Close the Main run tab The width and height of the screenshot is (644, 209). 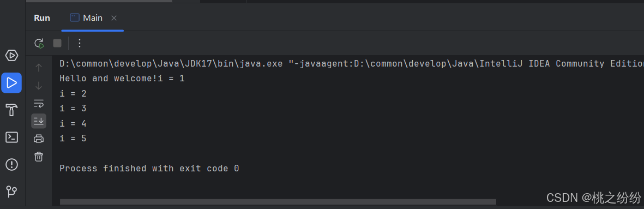tap(114, 18)
